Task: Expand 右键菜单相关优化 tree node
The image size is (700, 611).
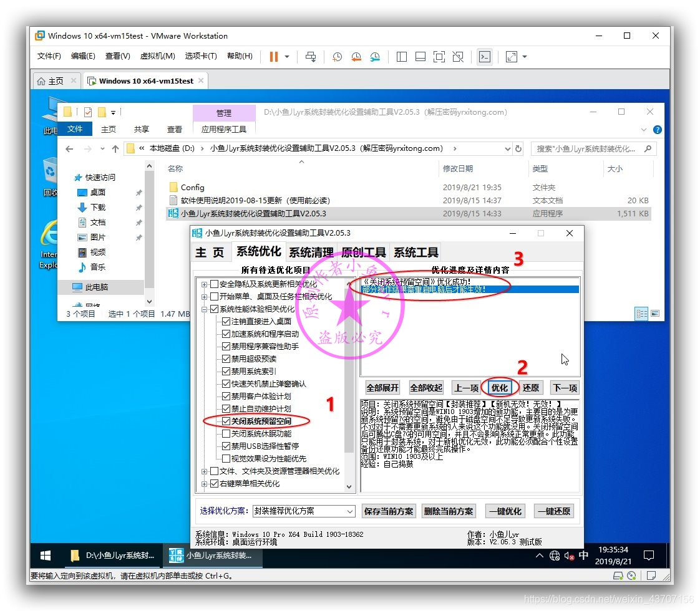Action: 204,484
